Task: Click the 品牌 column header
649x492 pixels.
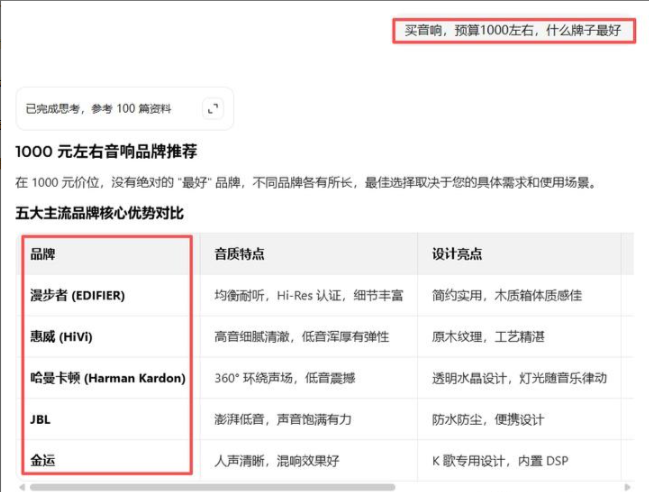Action: (x=43, y=254)
